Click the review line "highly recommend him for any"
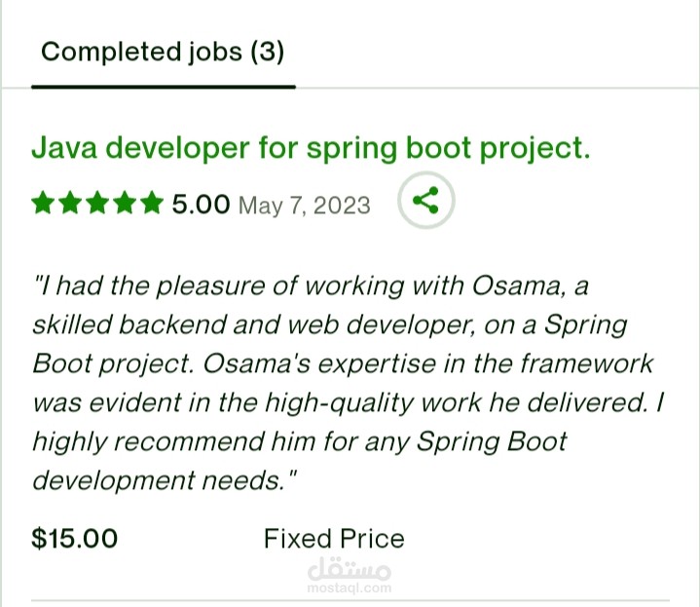Image resolution: width=700 pixels, height=607 pixels. [x=300, y=441]
